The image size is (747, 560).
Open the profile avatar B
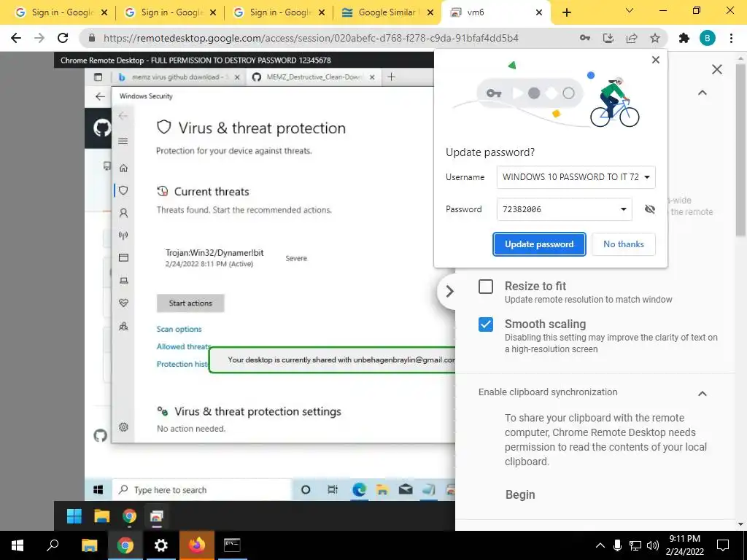pyautogui.click(x=708, y=38)
